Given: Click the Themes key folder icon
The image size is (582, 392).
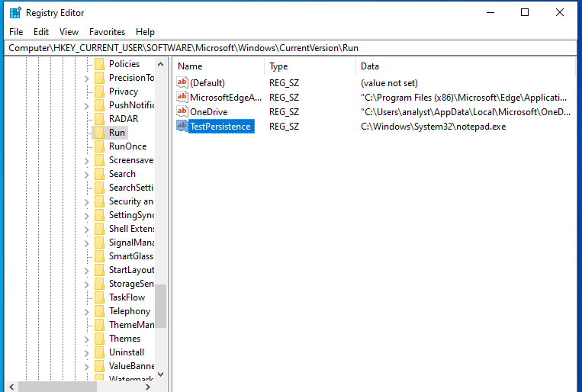Looking at the screenshot, I should click(98, 339).
